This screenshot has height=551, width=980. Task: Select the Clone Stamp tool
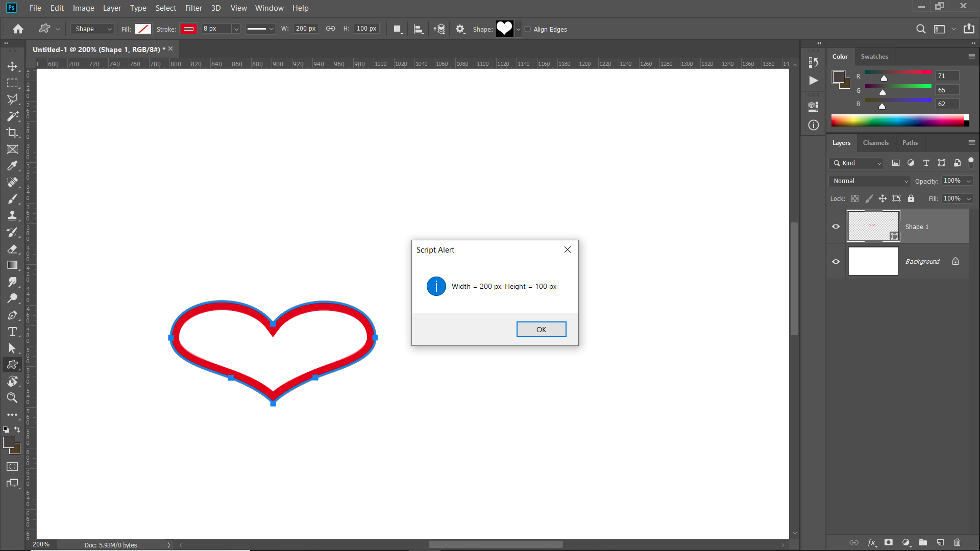12,215
